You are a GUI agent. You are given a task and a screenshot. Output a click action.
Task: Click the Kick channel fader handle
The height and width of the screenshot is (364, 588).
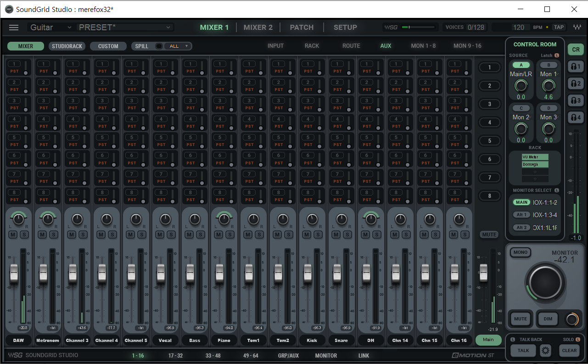tap(308, 273)
